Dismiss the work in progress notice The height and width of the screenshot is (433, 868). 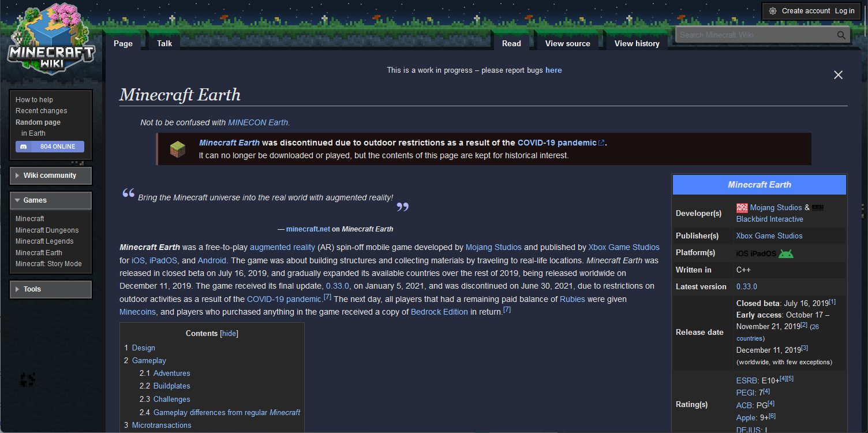pyautogui.click(x=838, y=75)
